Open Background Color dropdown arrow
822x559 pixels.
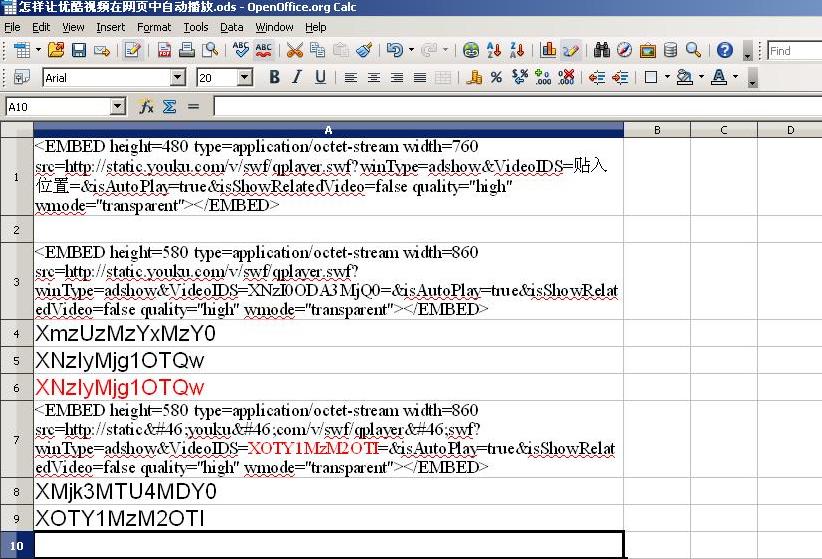[x=701, y=78]
